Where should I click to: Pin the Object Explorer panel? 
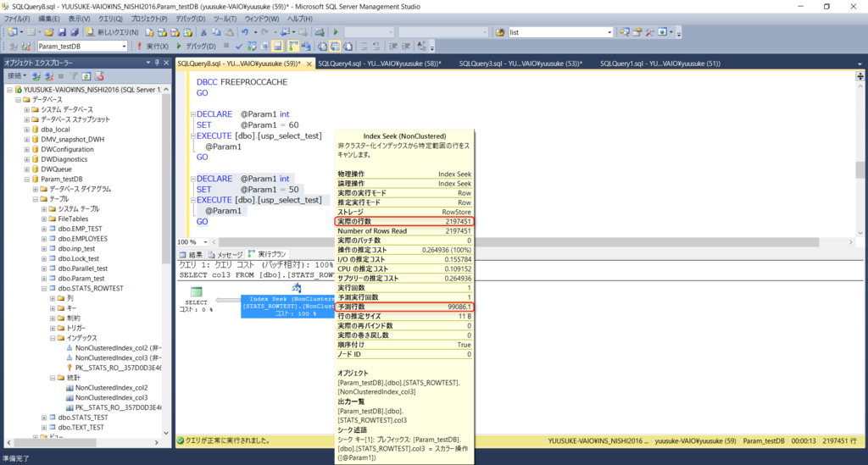157,63
